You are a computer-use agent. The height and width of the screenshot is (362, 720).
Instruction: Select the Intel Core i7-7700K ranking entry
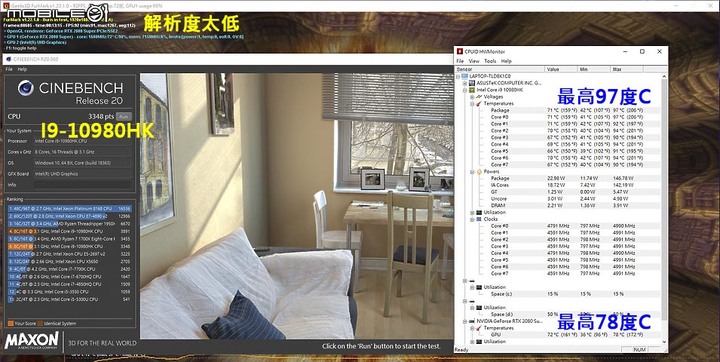tap(69, 269)
